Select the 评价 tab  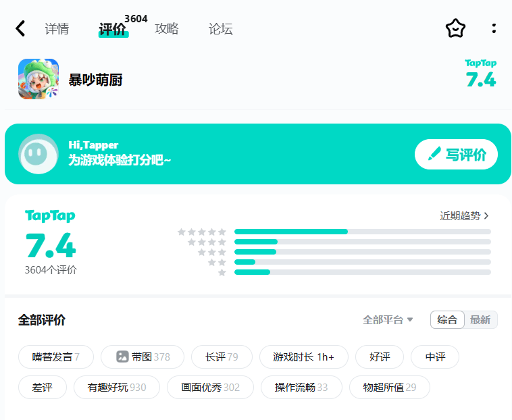113,29
